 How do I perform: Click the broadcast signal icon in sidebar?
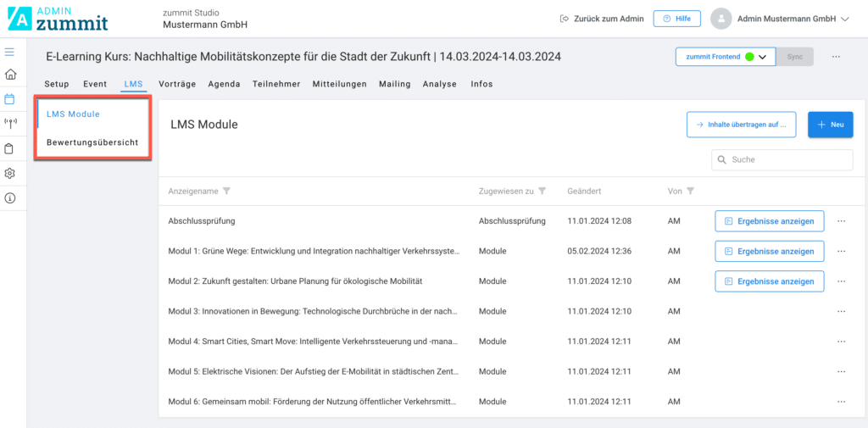coord(10,123)
